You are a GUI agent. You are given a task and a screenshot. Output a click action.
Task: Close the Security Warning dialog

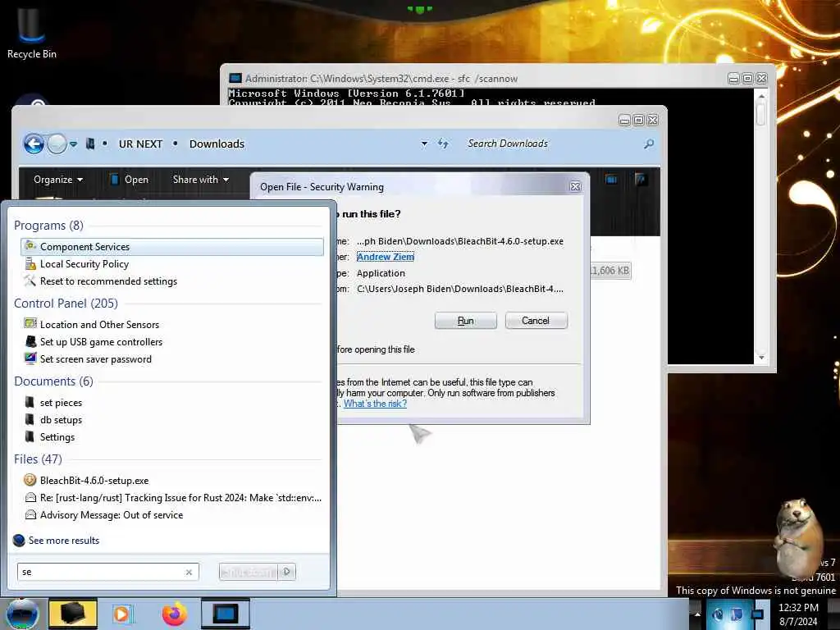point(575,186)
